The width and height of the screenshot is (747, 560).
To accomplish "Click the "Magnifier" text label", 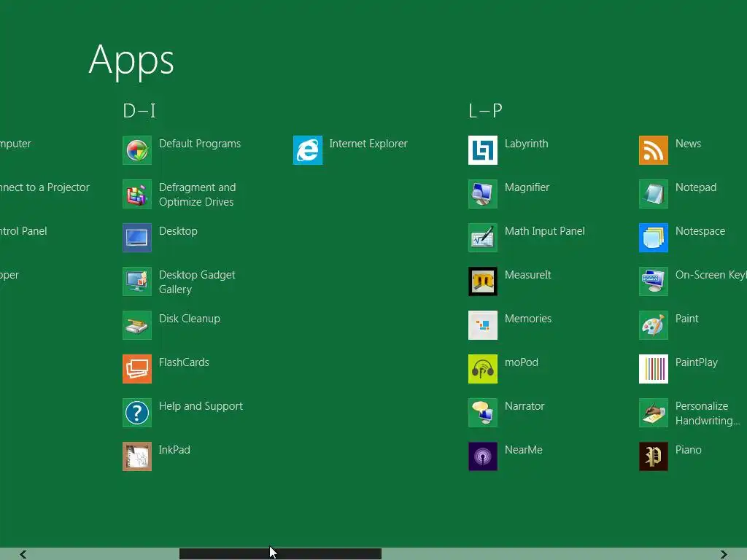I will (x=527, y=187).
